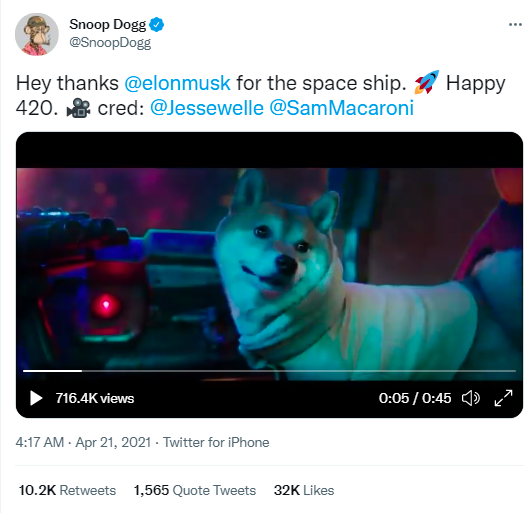Click the blue verified badge
The width and height of the screenshot is (530, 513).
coord(156,25)
